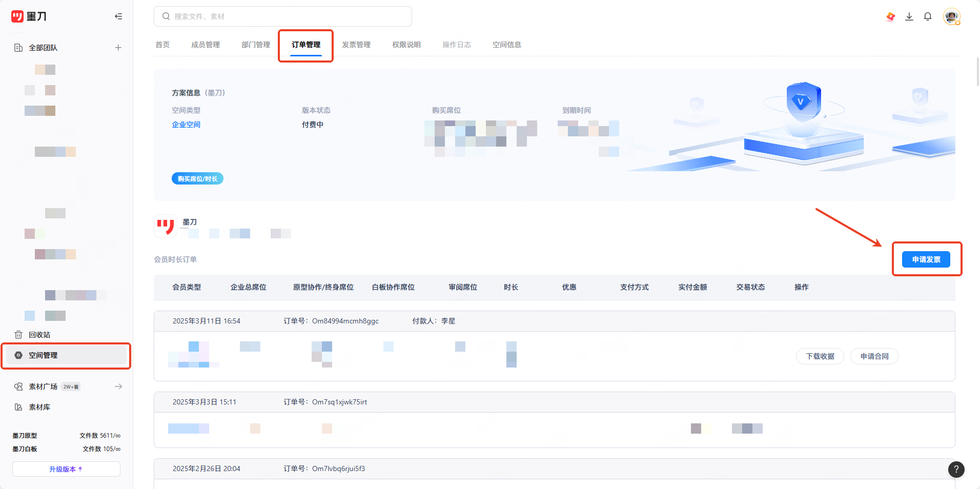Switch to the 发票管理 tab
This screenshot has width=980, height=489.
pos(356,45)
